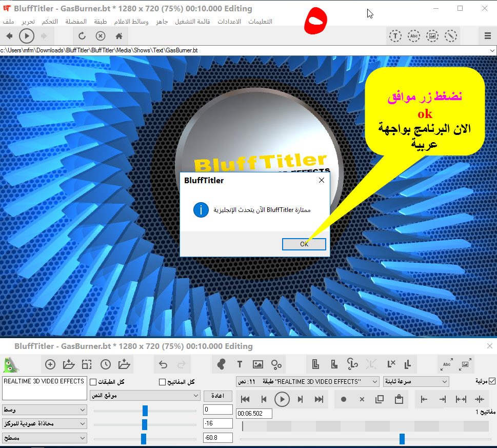Play the animation in the tool window

282,399
